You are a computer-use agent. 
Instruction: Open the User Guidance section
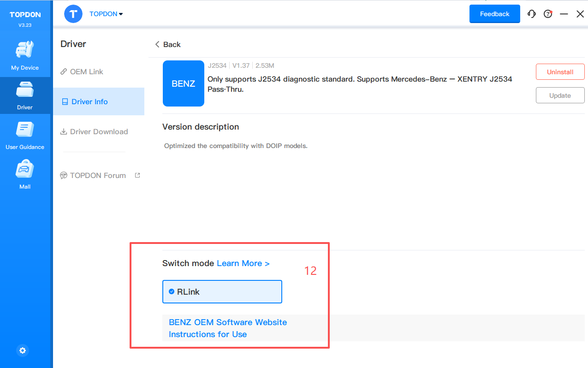pyautogui.click(x=25, y=135)
